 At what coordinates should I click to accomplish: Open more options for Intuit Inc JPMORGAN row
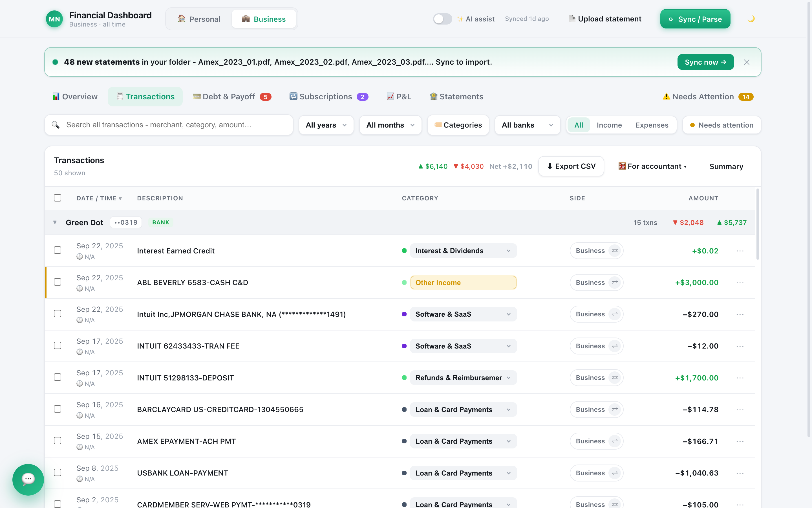coord(740,314)
